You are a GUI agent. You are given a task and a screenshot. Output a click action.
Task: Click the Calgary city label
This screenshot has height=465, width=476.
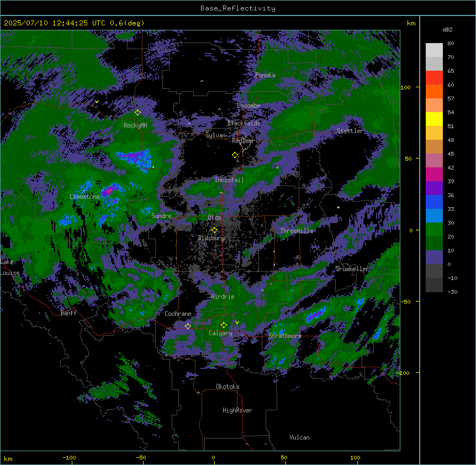point(220,333)
